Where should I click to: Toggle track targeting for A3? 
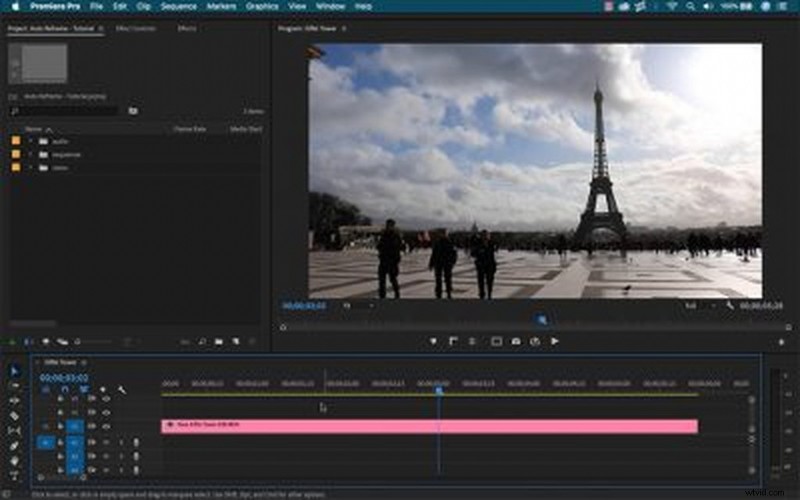75,470
